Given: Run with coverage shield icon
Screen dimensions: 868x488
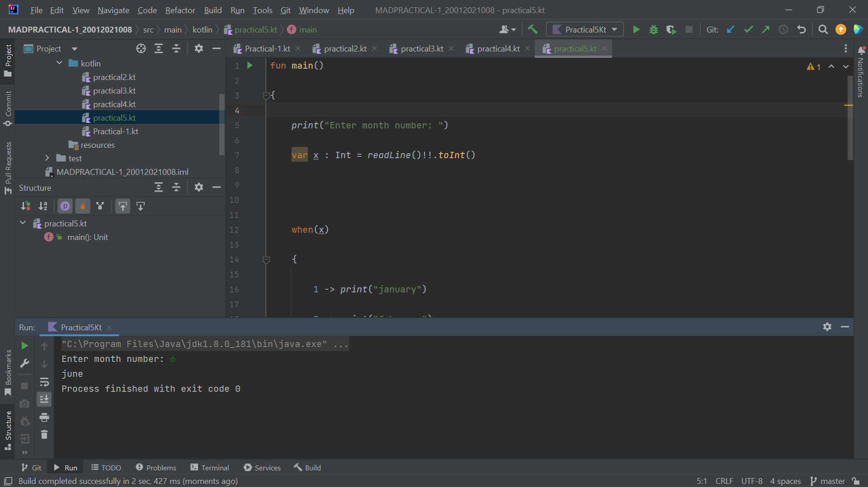Looking at the screenshot, I should coord(671,29).
